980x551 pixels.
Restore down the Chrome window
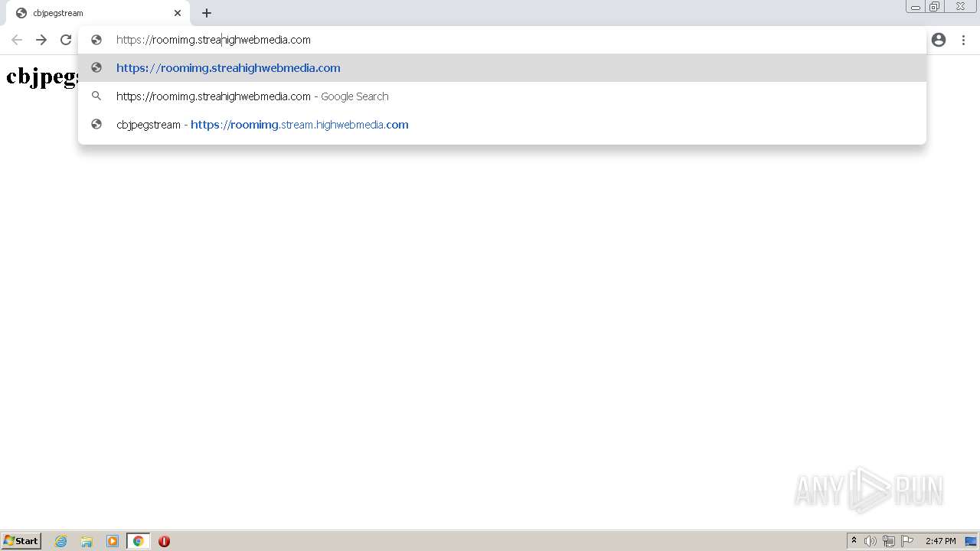pyautogui.click(x=935, y=7)
